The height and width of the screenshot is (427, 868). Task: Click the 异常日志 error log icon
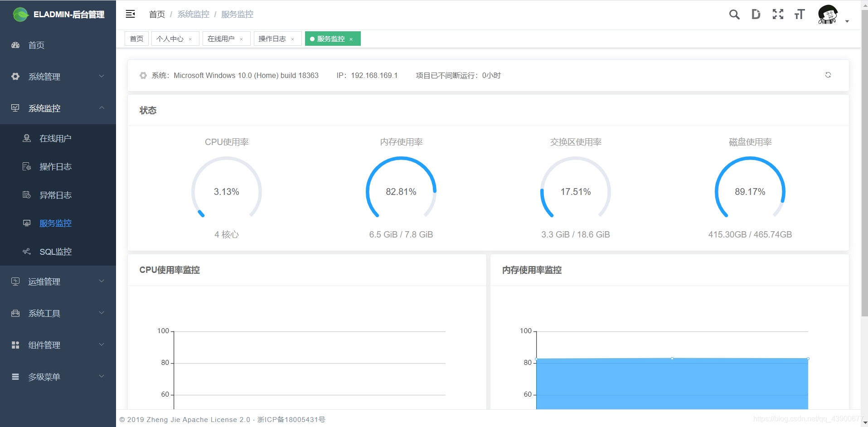[27, 195]
